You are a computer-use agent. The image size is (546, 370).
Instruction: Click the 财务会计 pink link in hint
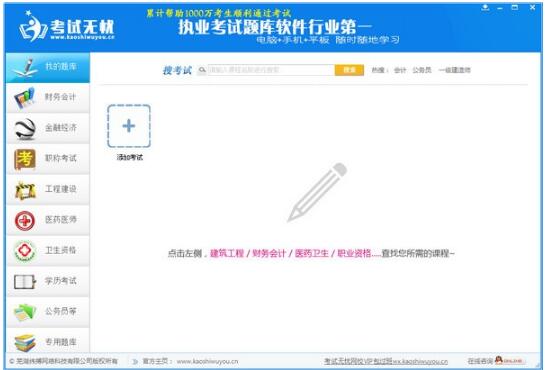(269, 253)
